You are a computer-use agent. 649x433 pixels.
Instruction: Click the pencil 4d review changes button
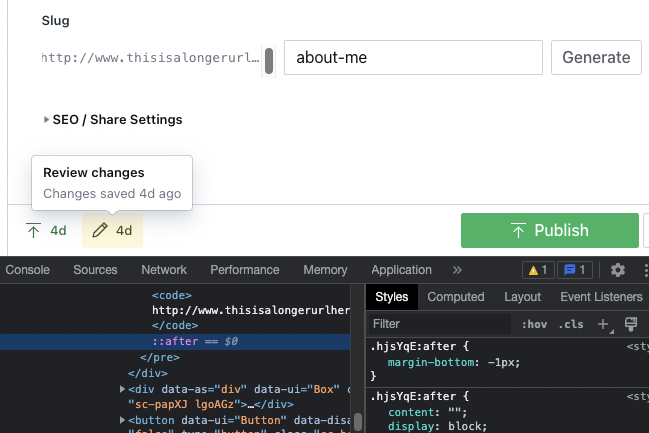(x=112, y=231)
